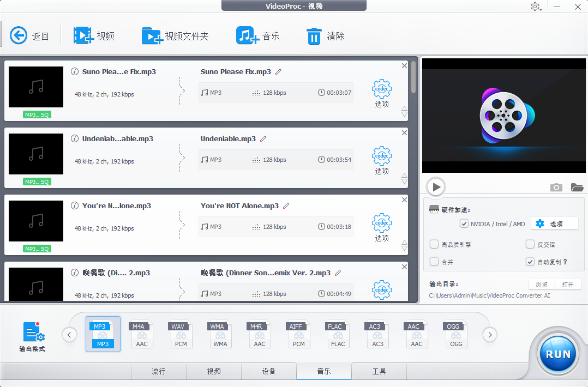
Task: Enable the 高品质引擎 checkbox
Action: point(434,244)
